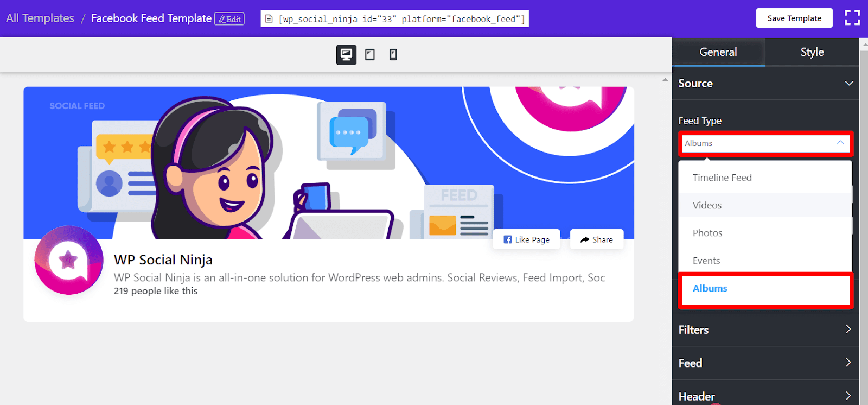This screenshot has width=868, height=405.
Task: Click the Share button
Action: (x=597, y=239)
